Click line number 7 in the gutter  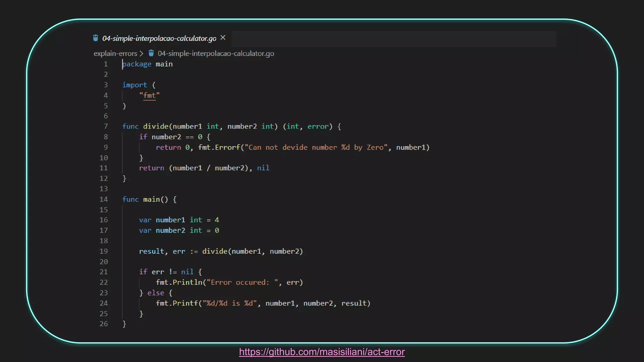pos(106,126)
